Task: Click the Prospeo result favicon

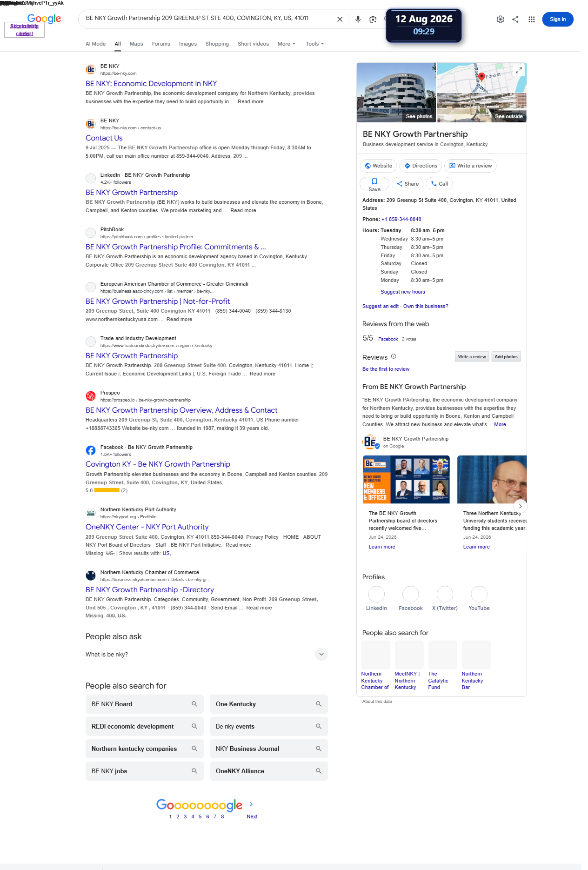Action: coord(91,396)
